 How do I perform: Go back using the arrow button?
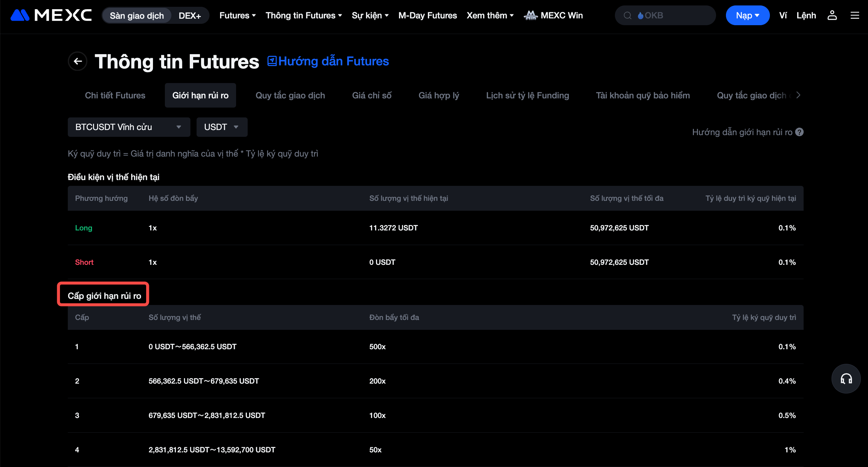pos(78,61)
